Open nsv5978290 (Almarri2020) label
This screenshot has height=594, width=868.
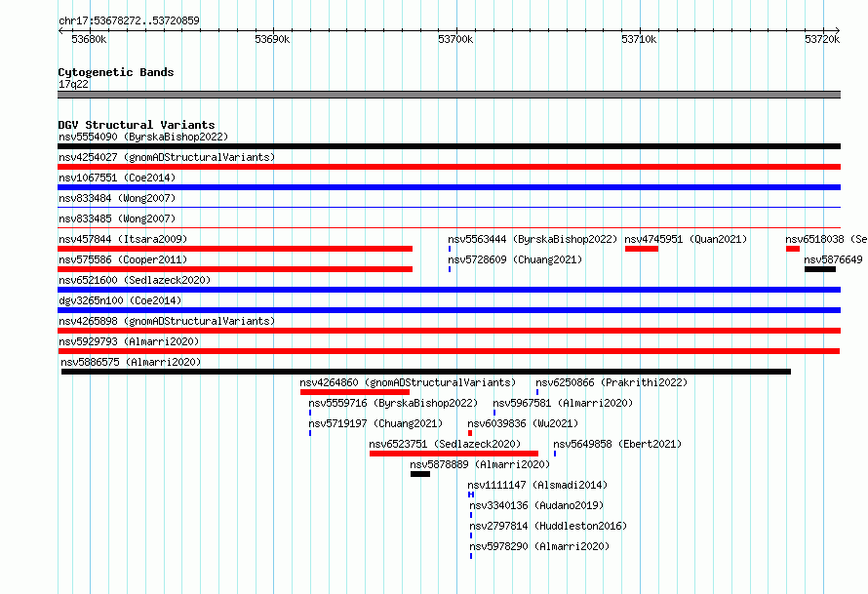click(x=539, y=546)
